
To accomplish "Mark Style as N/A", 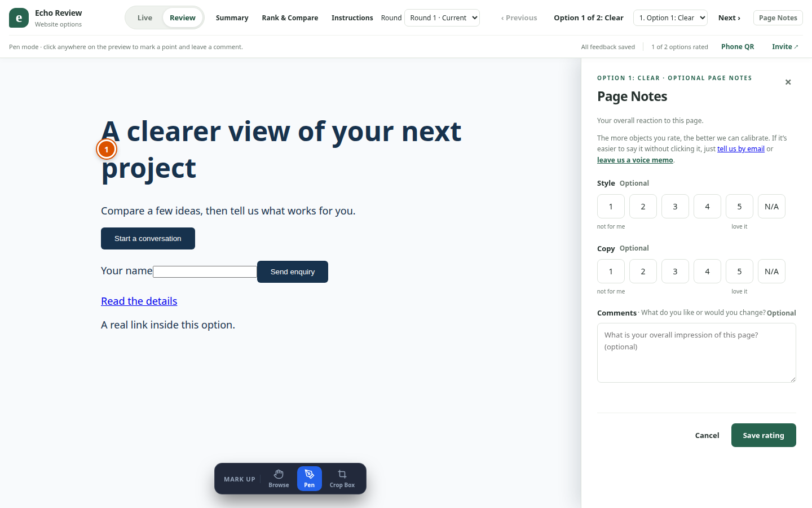I will [x=771, y=207].
